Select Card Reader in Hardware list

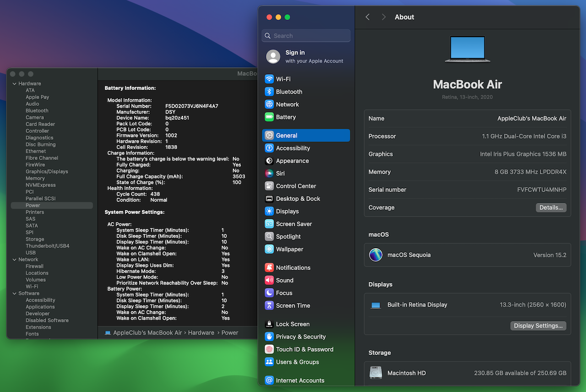click(x=40, y=124)
